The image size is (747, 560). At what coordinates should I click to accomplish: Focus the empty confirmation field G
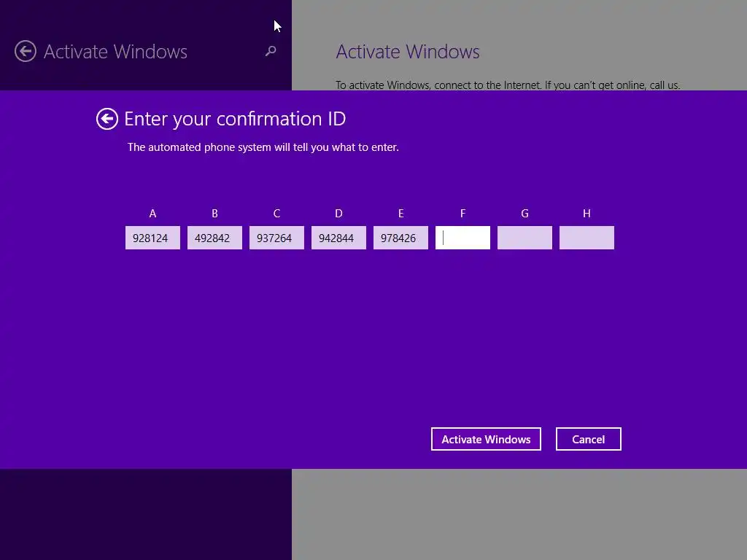525,238
